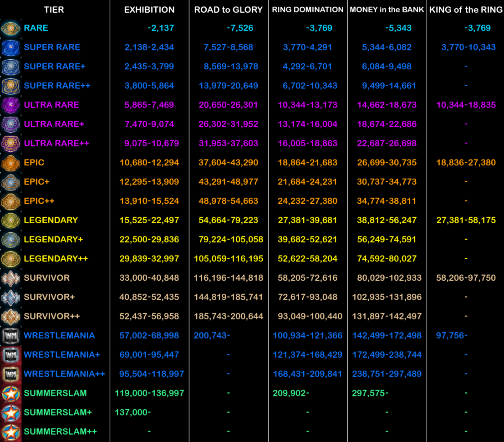Screen dimensions: 504x442
Task: Click the SUMMERSLAM+ tier label
Action: click(58, 412)
